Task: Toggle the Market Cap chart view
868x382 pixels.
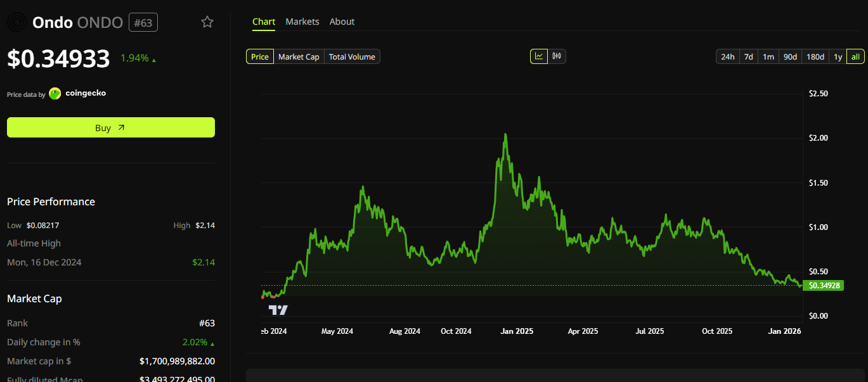Action: coord(298,56)
